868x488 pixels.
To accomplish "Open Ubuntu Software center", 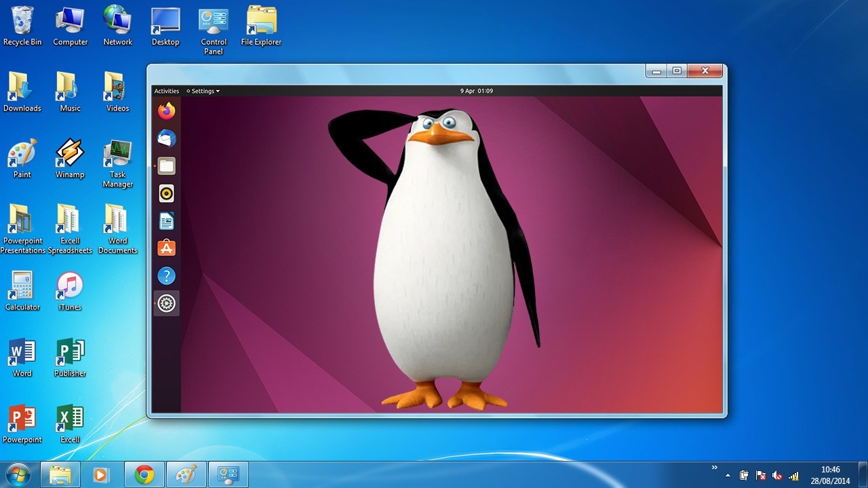I will (166, 247).
